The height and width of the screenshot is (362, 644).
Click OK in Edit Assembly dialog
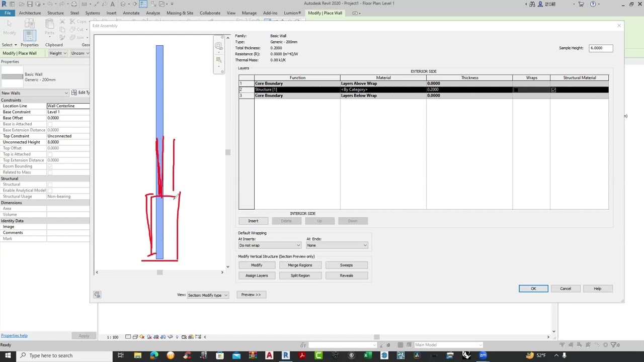[533, 289]
